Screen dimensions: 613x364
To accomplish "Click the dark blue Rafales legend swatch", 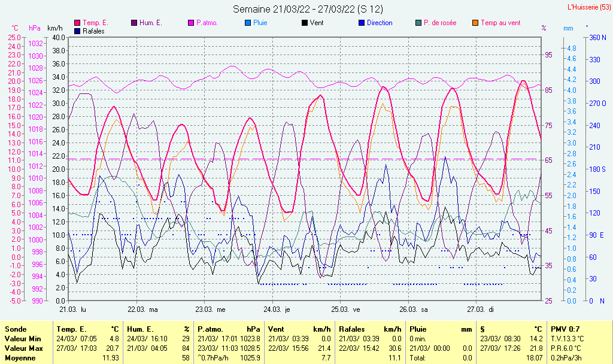I will (77, 31).
